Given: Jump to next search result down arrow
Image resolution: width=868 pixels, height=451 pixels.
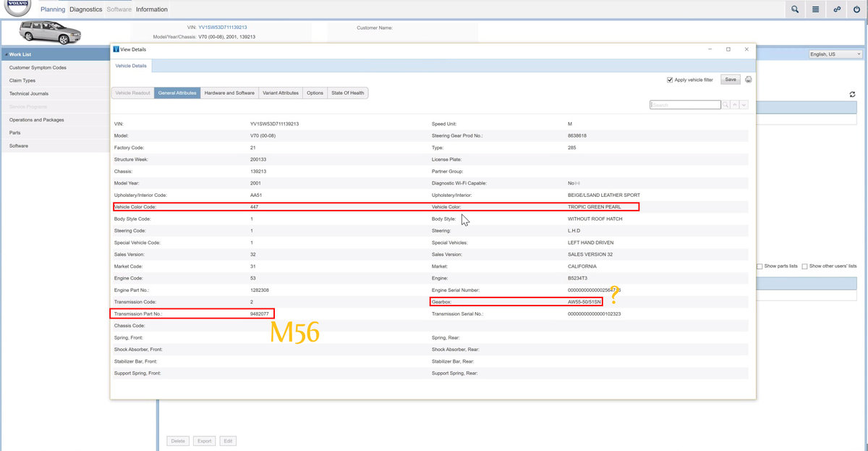Looking at the screenshot, I should 744,105.
